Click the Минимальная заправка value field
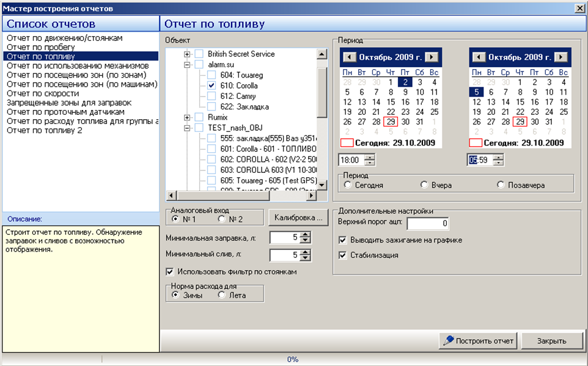 [285, 237]
